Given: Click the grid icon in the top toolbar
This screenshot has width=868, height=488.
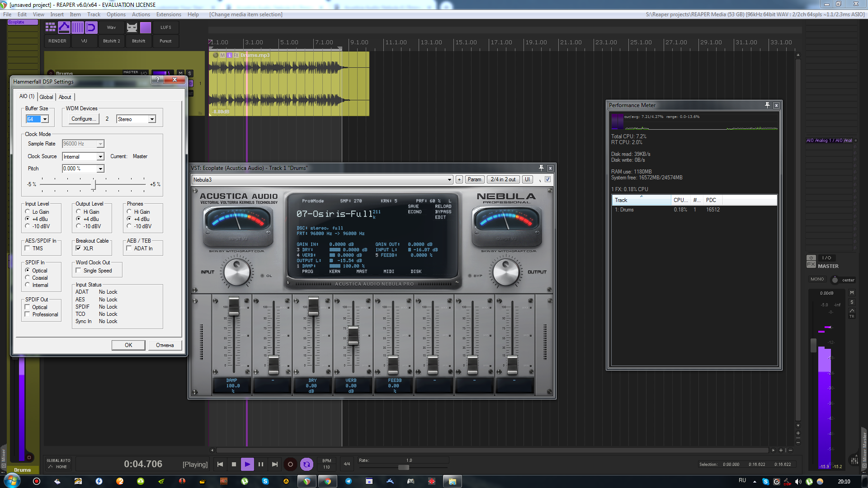Looking at the screenshot, I should coord(51,28).
